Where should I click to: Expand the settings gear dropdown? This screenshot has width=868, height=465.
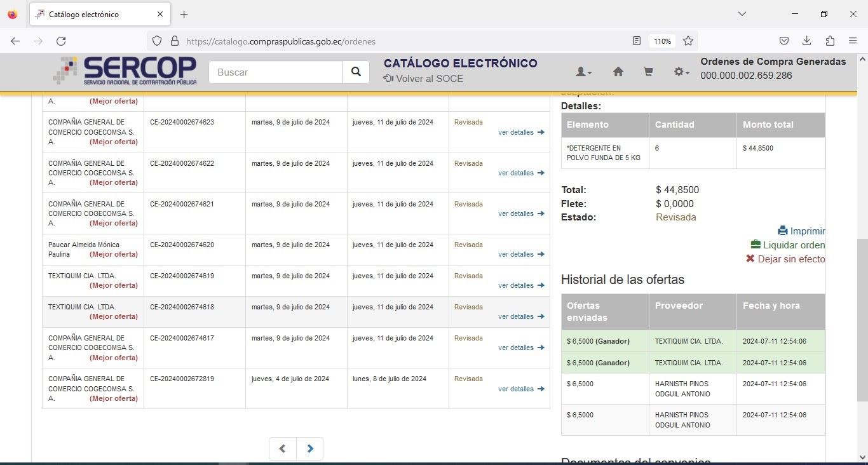click(682, 72)
